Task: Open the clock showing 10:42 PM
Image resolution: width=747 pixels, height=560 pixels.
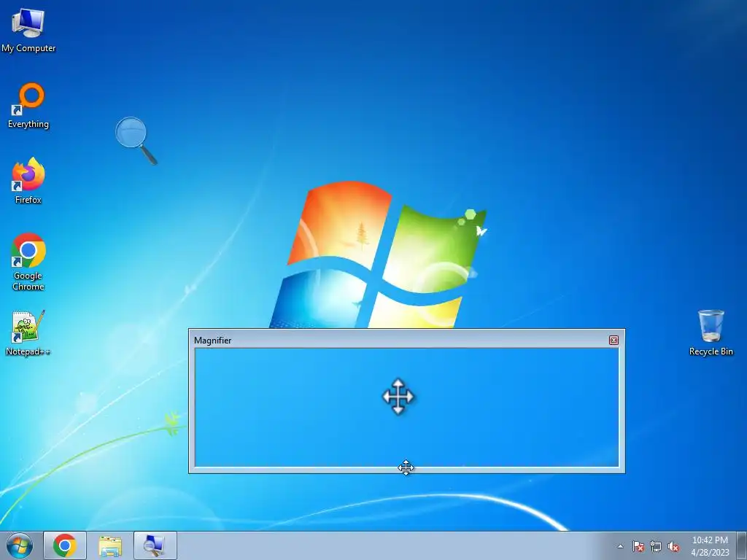Action: click(x=710, y=546)
